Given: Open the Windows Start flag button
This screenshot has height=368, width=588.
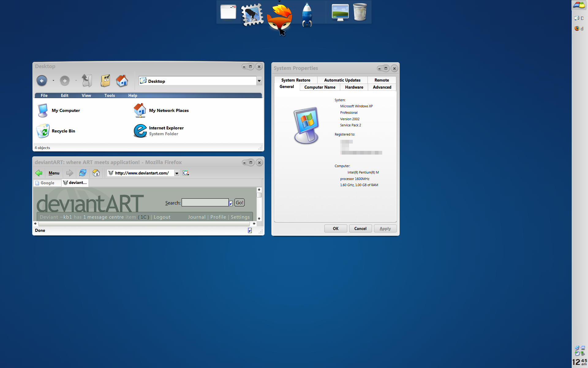Looking at the screenshot, I should [x=579, y=5].
